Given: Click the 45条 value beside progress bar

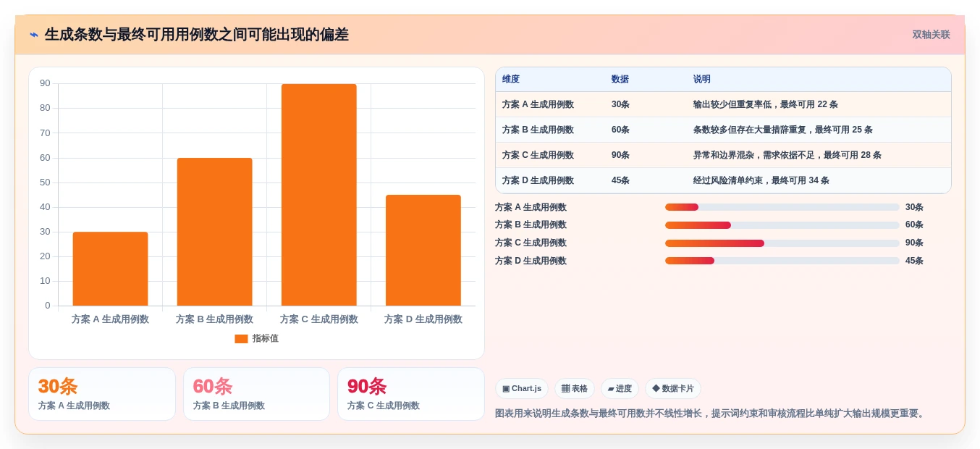Looking at the screenshot, I should click(914, 261).
